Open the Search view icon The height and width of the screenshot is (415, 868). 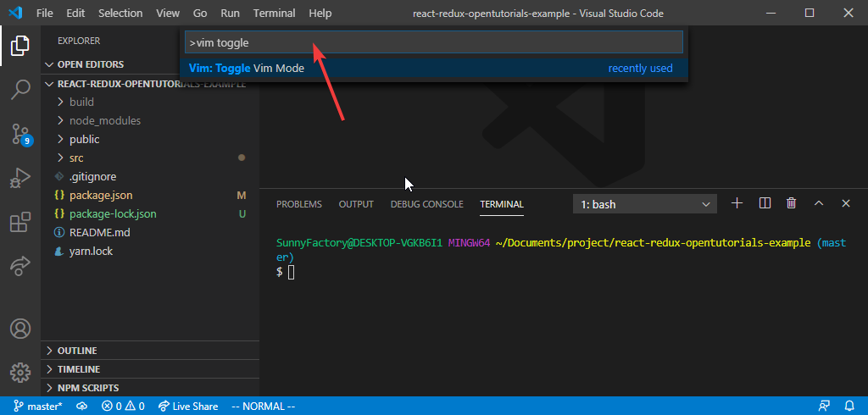click(20, 90)
